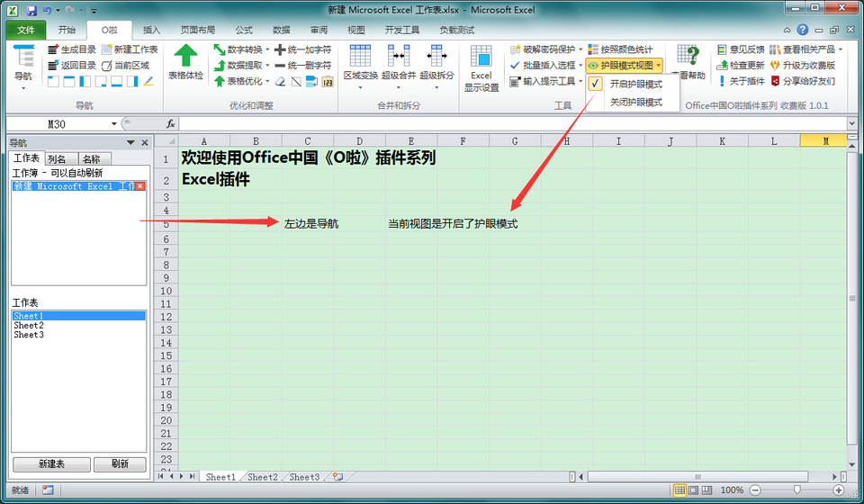Viewport: 864px width, 504px height.
Task: Open 超级合并 dropdown
Action: 399,88
